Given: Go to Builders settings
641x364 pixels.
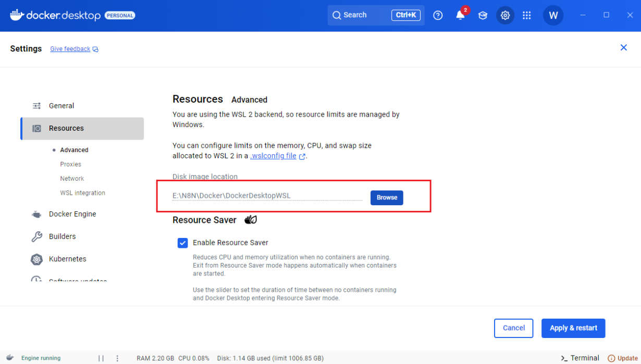Looking at the screenshot, I should click(62, 236).
